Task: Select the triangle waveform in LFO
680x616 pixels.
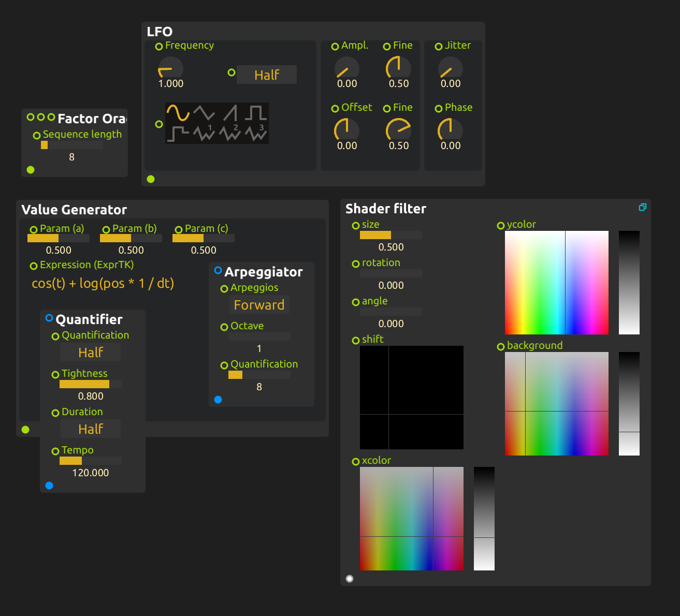Action: [x=204, y=113]
